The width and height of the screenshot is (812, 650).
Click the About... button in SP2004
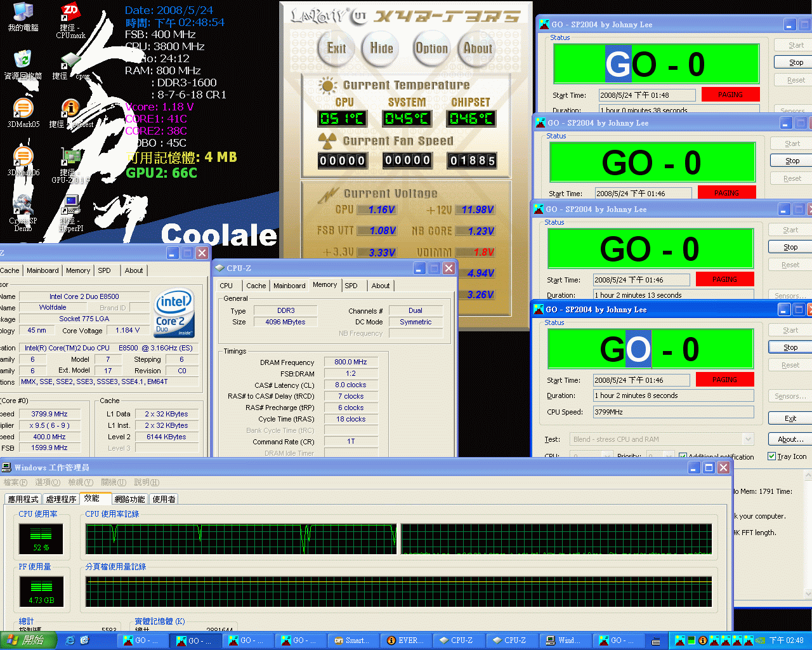(x=790, y=439)
